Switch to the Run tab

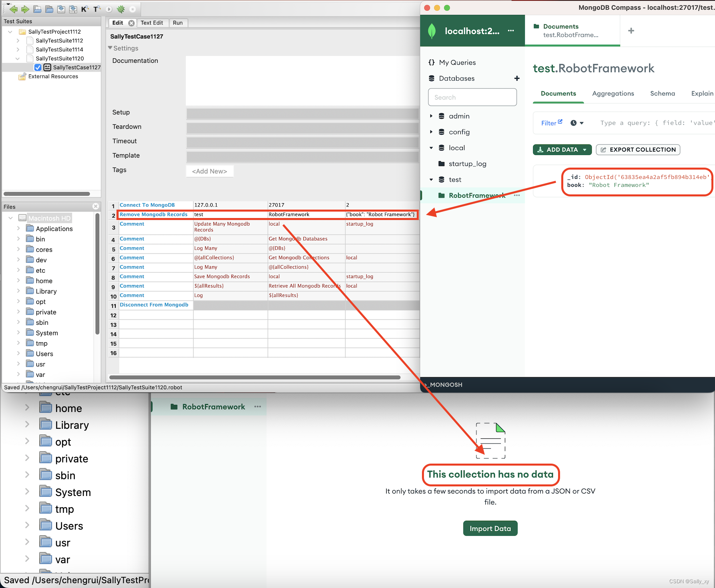178,23
